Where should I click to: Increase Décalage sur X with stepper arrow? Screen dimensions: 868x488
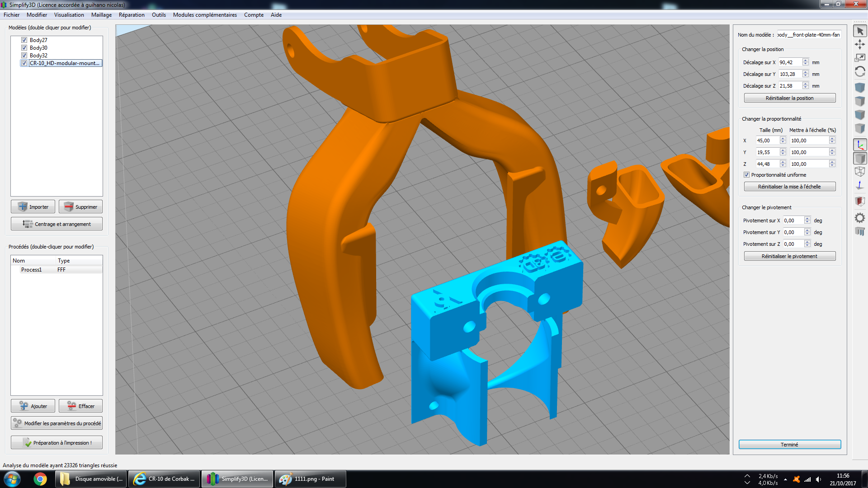click(x=806, y=61)
